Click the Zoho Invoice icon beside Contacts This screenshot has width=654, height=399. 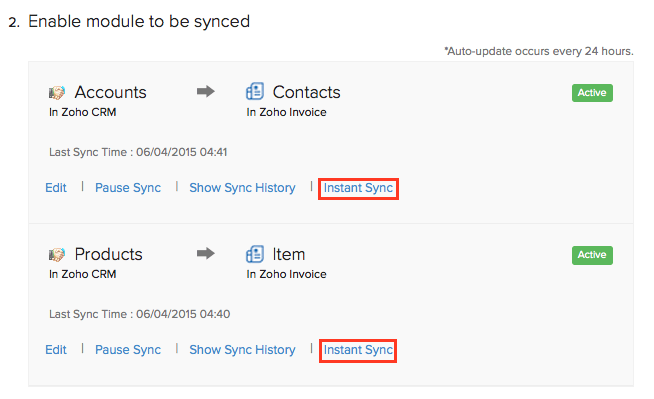click(255, 91)
